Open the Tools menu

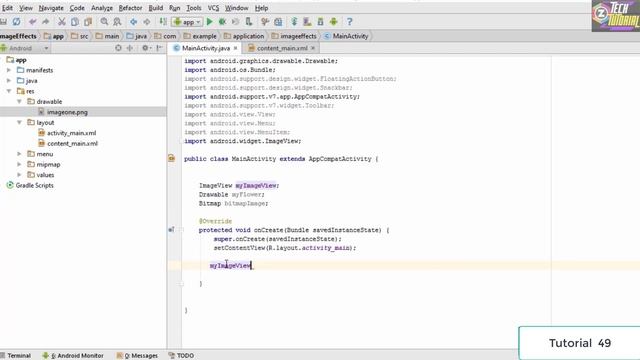click(193, 8)
